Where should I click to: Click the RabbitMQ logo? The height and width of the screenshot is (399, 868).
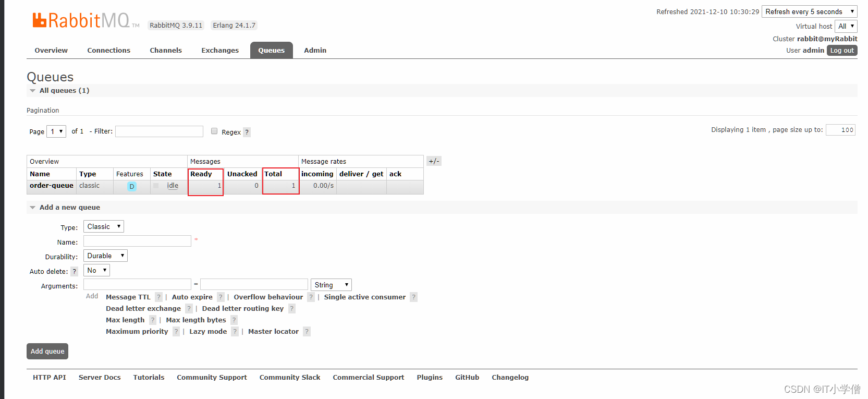86,20
